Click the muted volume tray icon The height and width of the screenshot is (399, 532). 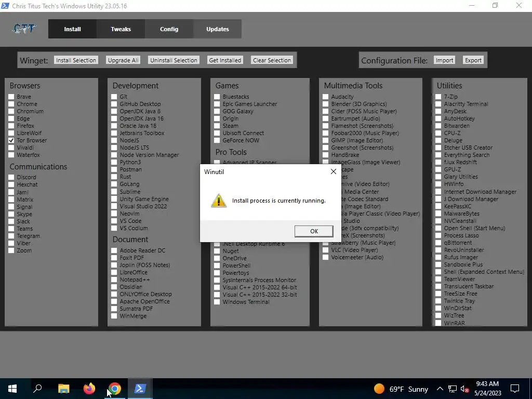[x=465, y=389]
